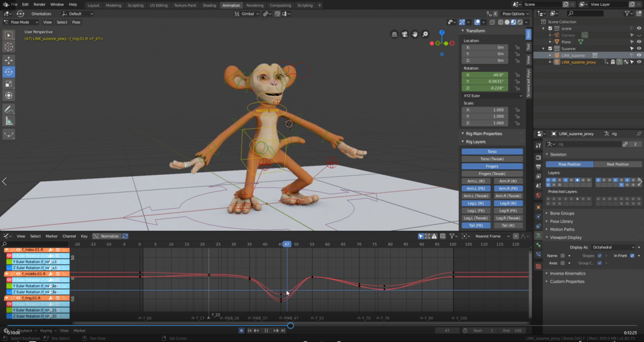Open the File menu

click(14, 4)
